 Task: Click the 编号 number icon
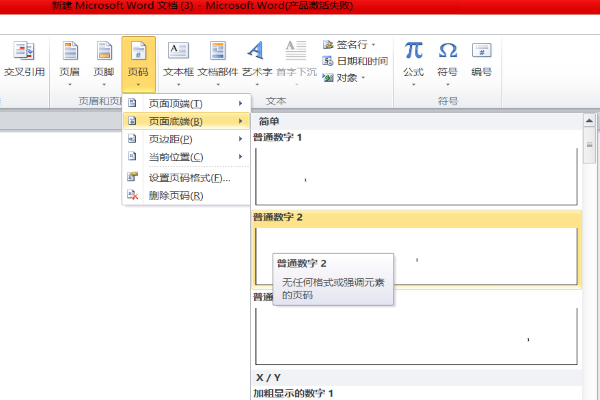[482, 51]
